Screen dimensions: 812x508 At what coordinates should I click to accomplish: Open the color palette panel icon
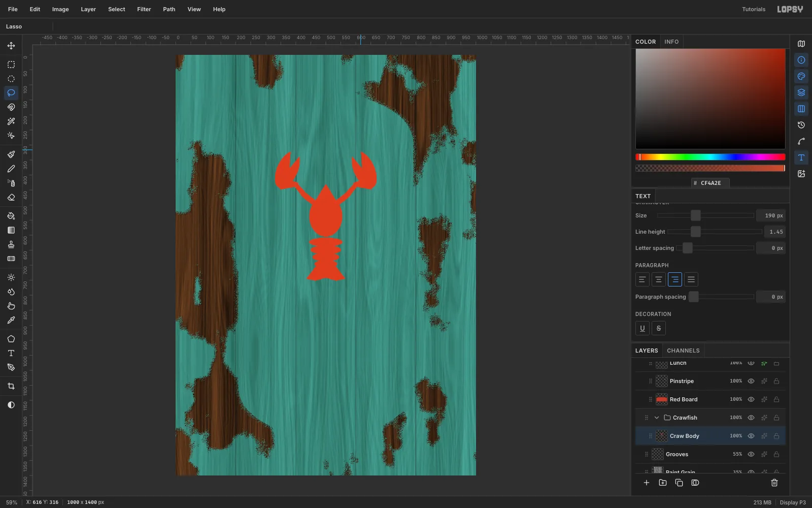801,76
